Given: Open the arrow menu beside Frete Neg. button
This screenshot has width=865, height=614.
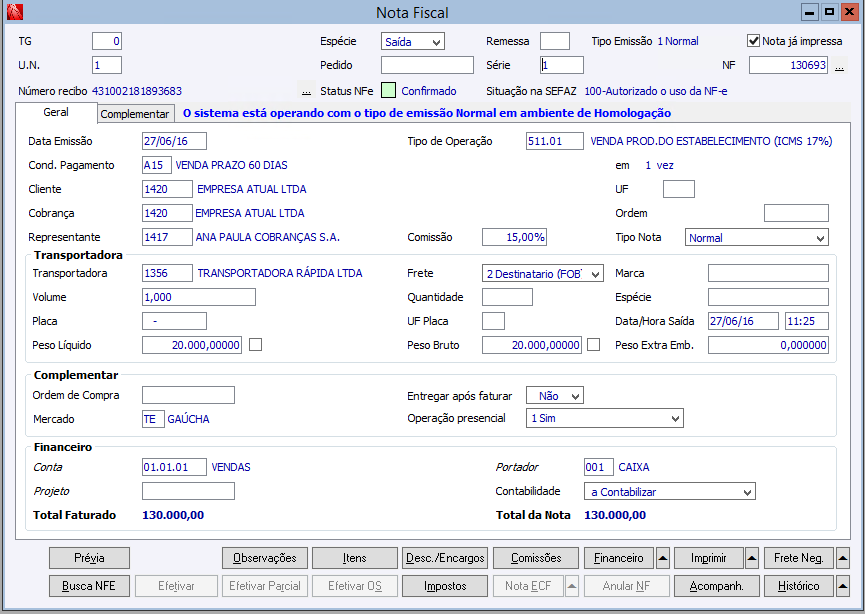Looking at the screenshot, I should coord(842,558).
